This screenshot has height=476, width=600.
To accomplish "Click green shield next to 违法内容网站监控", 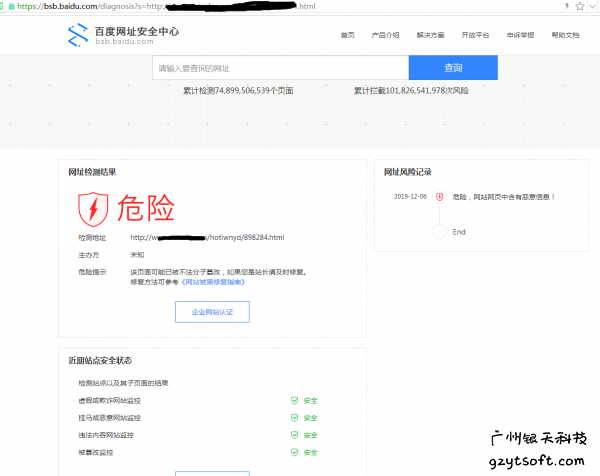I will coord(294,435).
